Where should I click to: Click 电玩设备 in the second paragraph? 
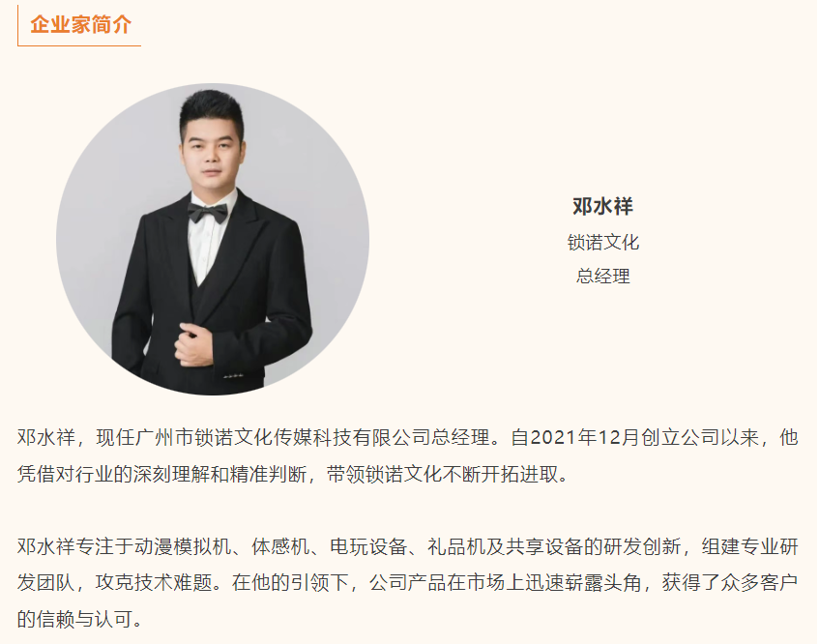[x=368, y=546]
